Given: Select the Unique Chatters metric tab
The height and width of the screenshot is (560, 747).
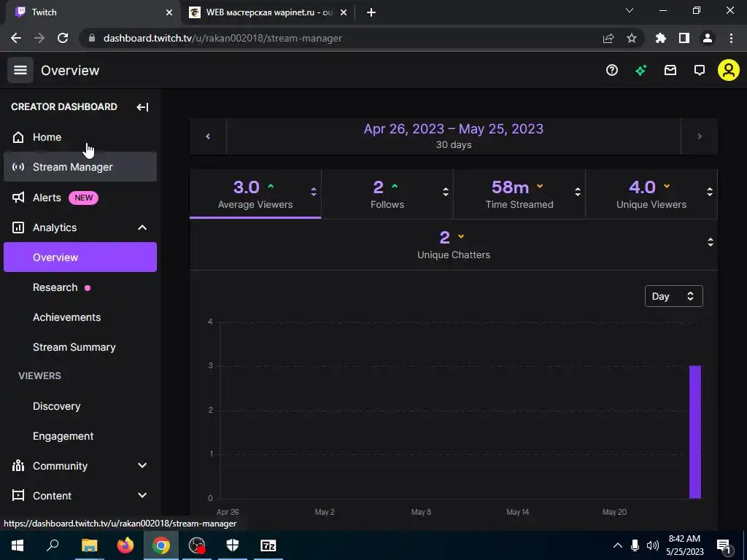Looking at the screenshot, I should click(454, 245).
